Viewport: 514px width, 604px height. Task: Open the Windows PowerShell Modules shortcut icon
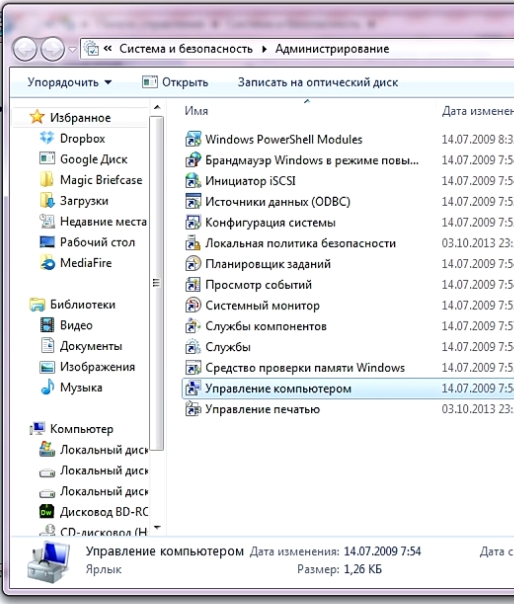[193, 139]
